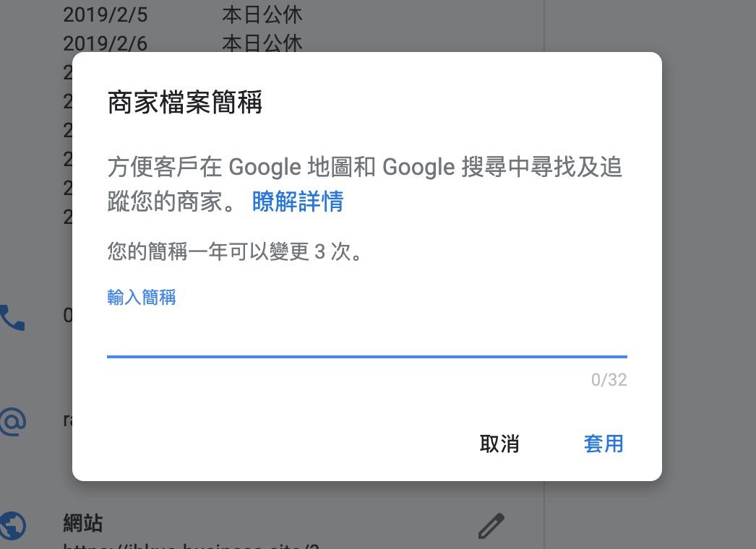Click 本日公休 next to 2019/2/5
The height and width of the screenshot is (549, 756).
coord(262,14)
